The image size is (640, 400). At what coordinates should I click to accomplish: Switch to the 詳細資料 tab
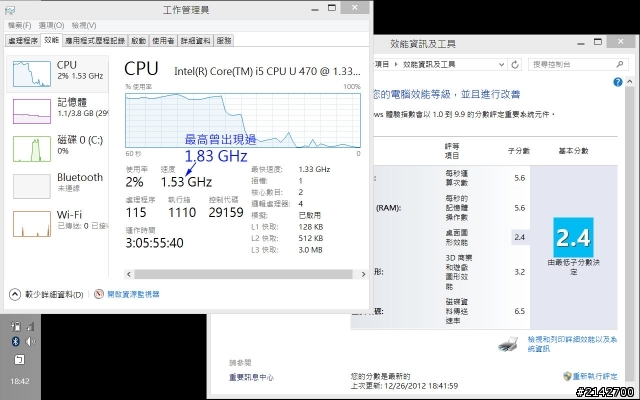[x=195, y=40]
